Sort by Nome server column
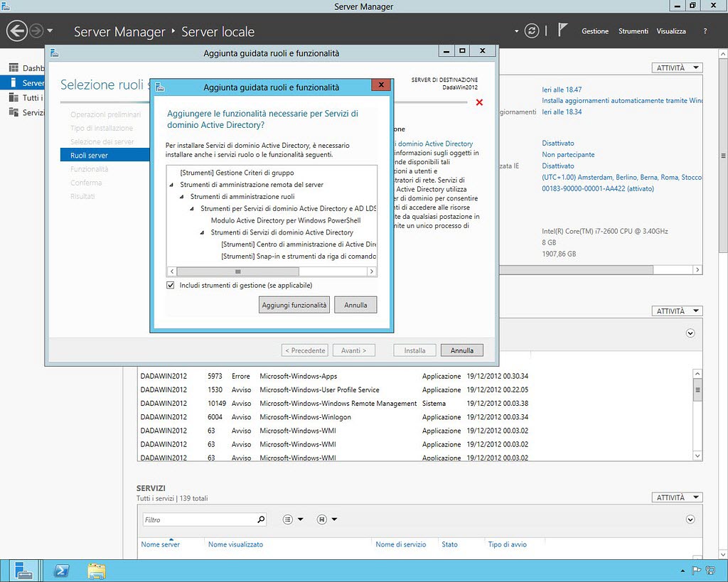Image resolution: width=728 pixels, height=582 pixels. point(160,544)
